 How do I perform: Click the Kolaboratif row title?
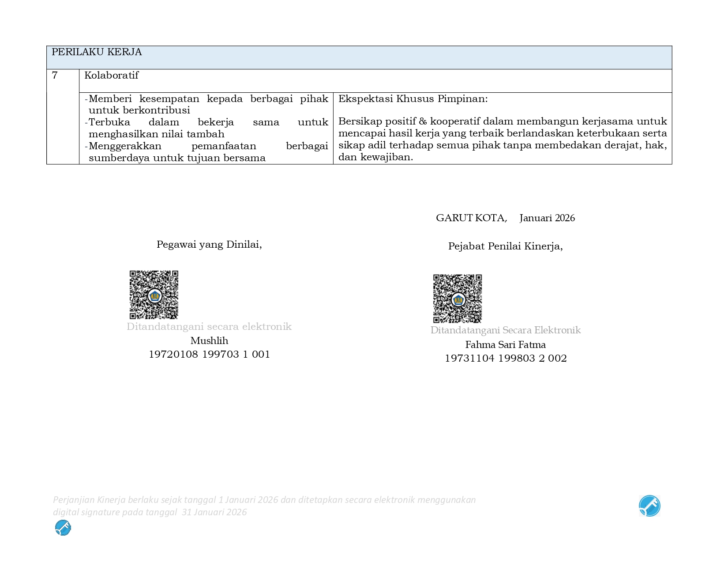click(x=111, y=76)
